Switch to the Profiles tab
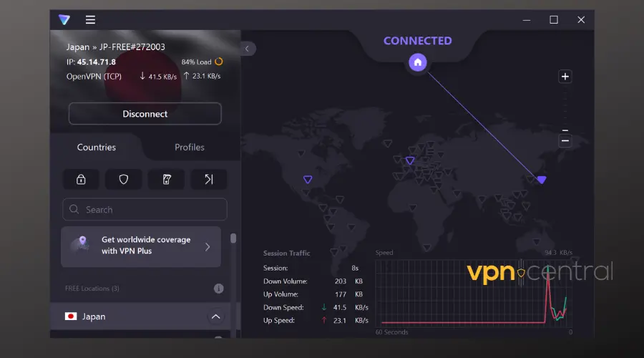The width and height of the screenshot is (644, 358). (x=190, y=147)
